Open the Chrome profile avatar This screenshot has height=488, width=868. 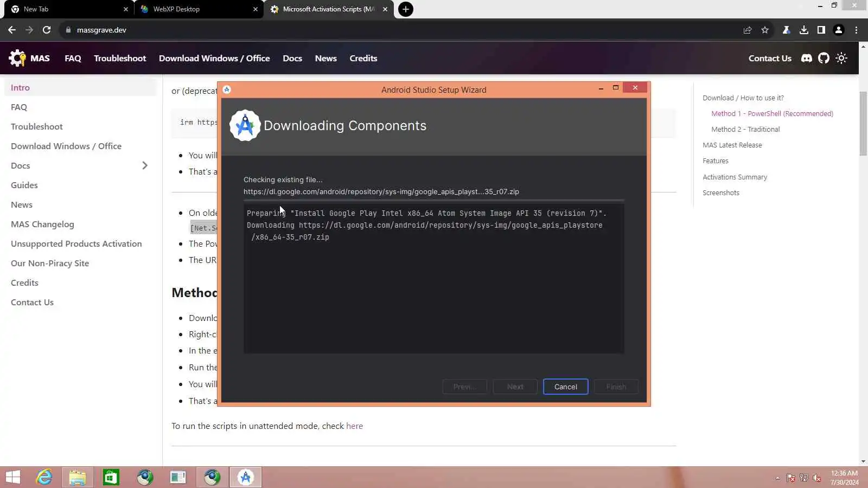coord(839,30)
